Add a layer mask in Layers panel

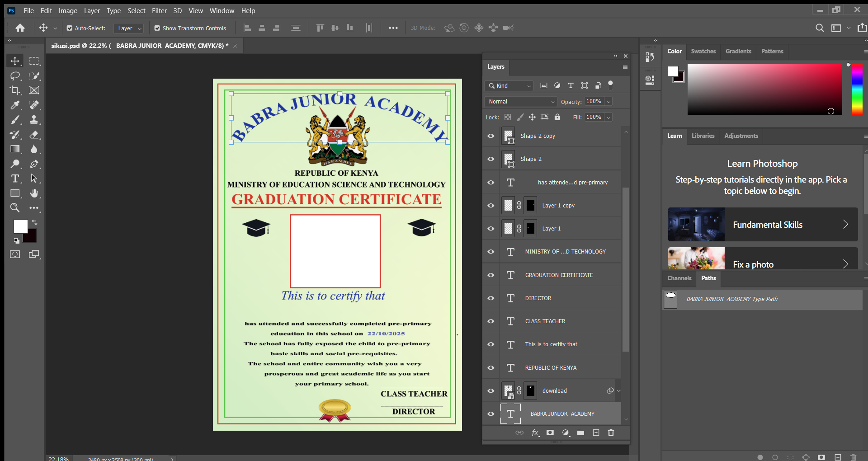click(x=550, y=433)
